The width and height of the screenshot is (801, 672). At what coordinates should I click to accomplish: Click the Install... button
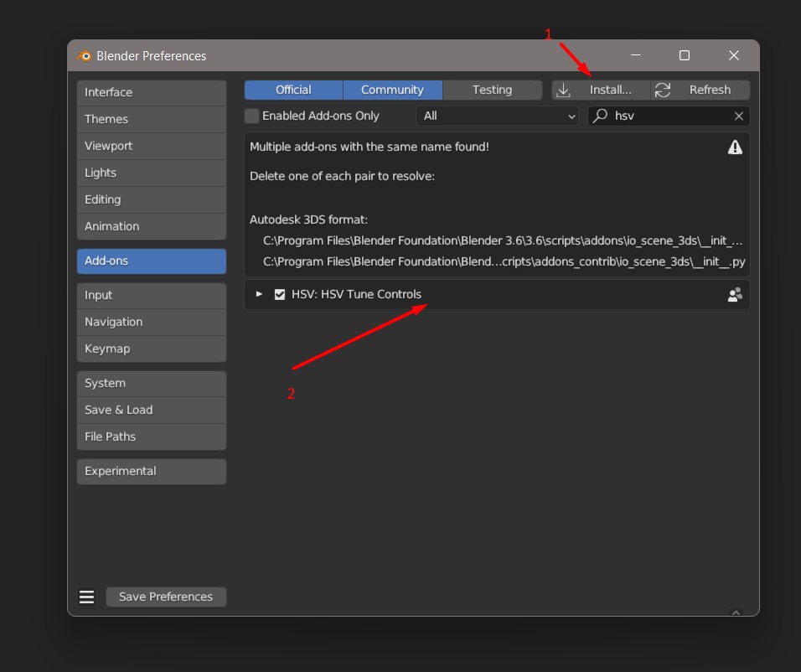point(601,90)
